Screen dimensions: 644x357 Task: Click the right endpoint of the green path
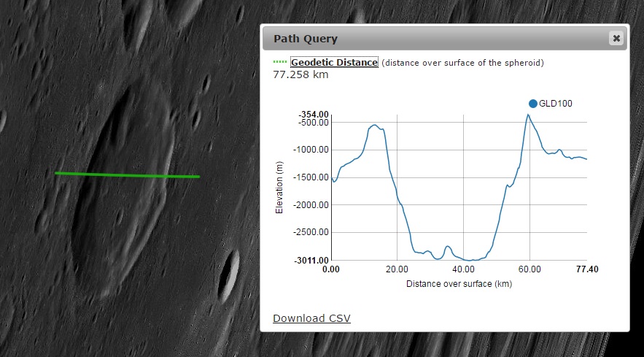198,177
